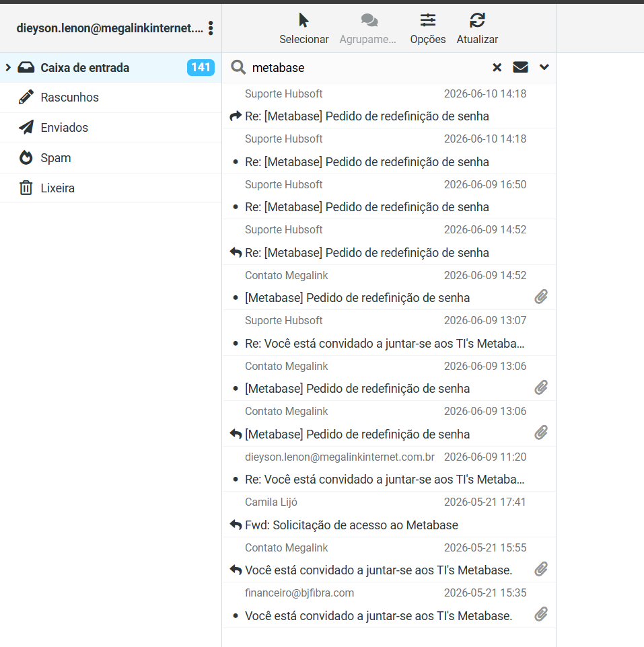Click the search magnifier icon
Image resolution: width=644 pixels, height=647 pixels.
click(238, 67)
